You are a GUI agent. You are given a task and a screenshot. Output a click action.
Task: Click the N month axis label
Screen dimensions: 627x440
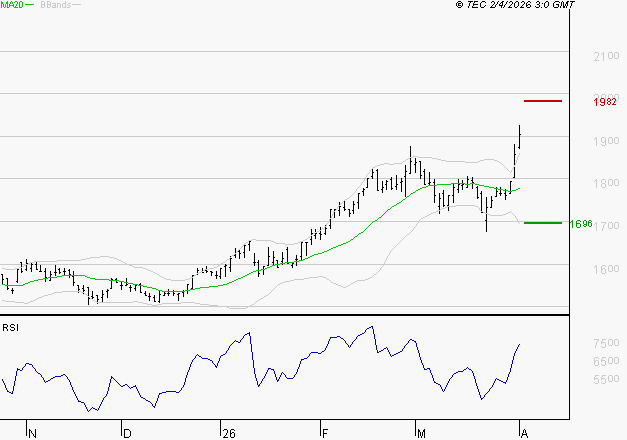click(33, 434)
